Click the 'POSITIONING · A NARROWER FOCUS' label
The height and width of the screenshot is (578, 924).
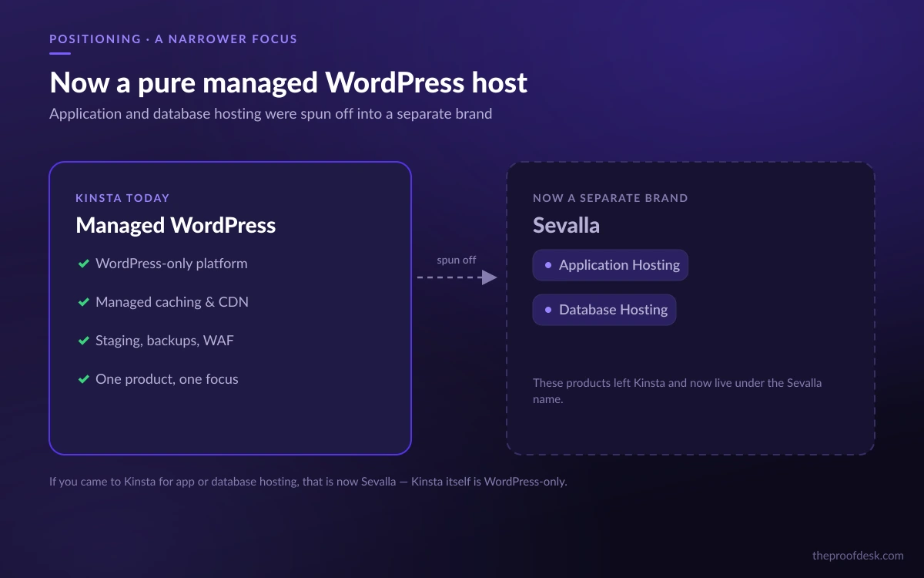tap(173, 39)
